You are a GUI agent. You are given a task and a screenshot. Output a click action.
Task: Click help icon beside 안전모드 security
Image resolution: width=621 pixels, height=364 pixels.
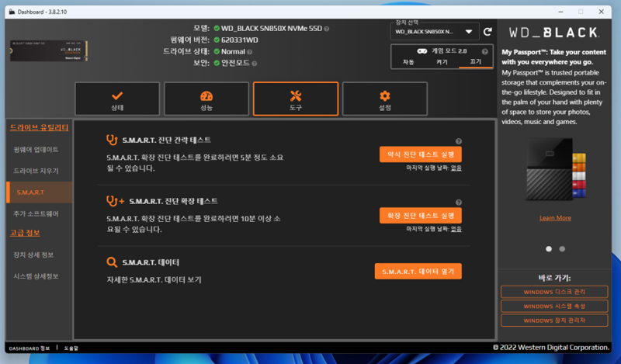coord(255,64)
